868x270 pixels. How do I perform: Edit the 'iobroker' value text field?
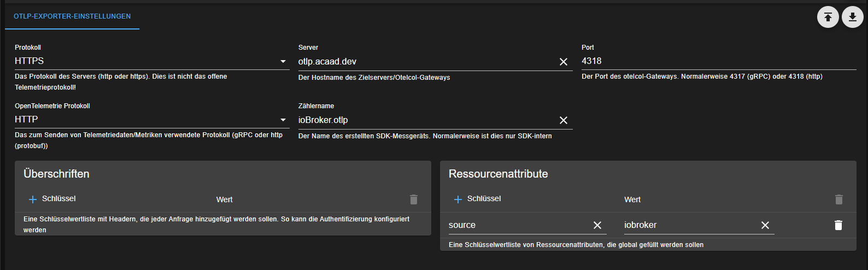coord(689,225)
